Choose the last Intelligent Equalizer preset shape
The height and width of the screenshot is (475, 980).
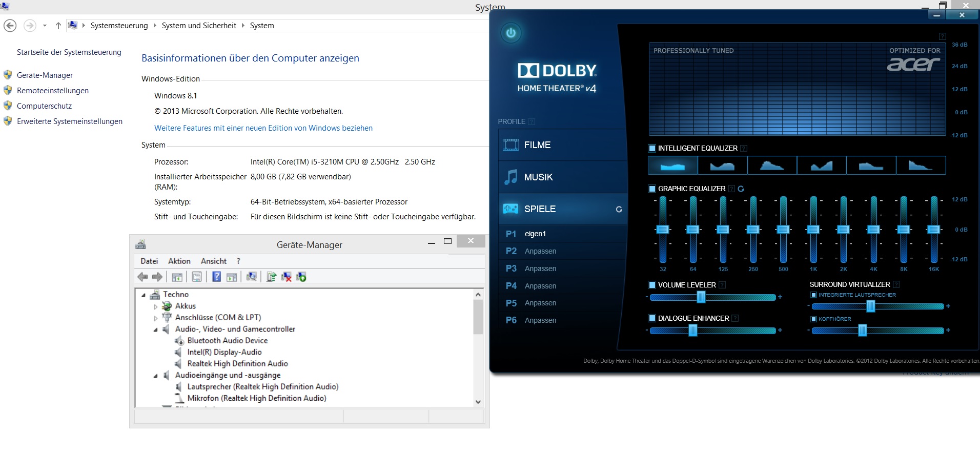point(920,166)
